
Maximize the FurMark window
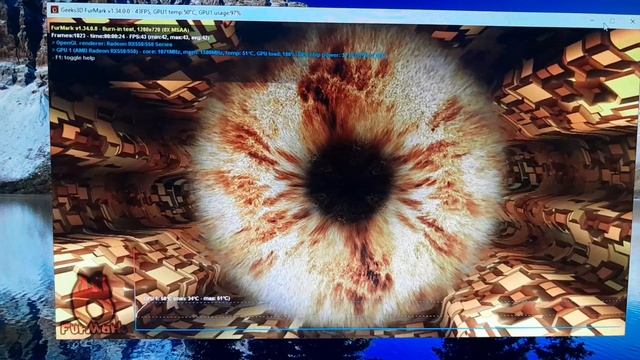tap(613, 20)
